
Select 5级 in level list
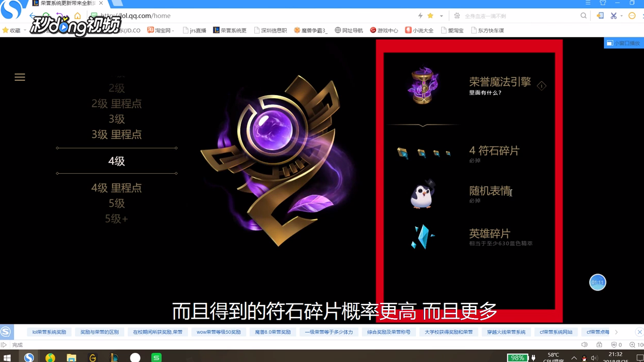[117, 203]
